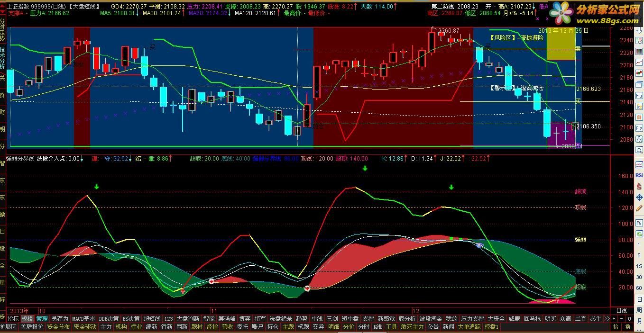644x333 pixels.
Task: Open the yellow tree structure icon
Action: 639,106
